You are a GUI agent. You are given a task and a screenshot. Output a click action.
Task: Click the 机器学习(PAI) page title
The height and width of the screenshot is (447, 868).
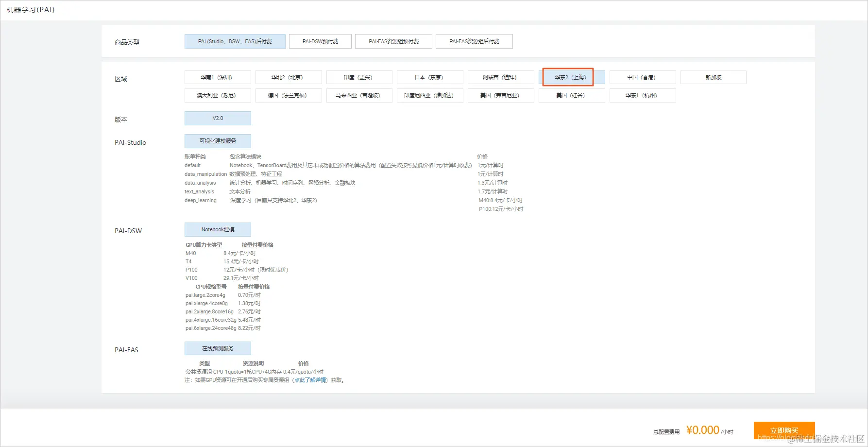pos(31,10)
